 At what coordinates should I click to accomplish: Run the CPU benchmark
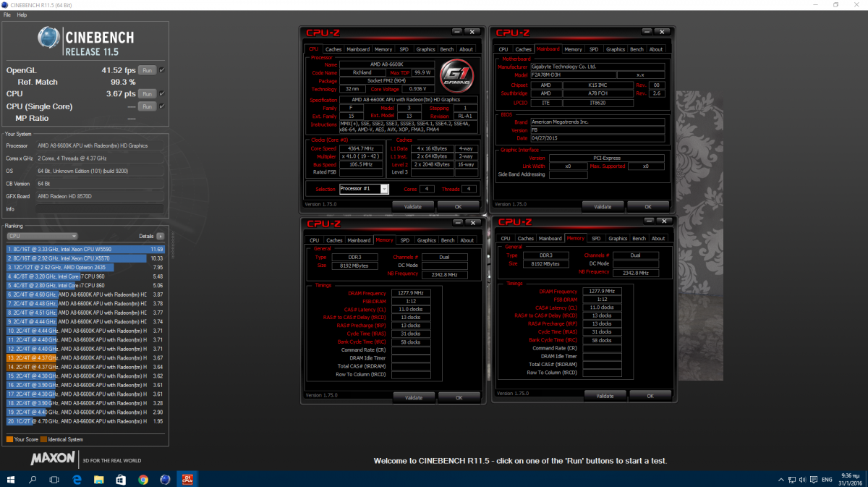tap(147, 94)
